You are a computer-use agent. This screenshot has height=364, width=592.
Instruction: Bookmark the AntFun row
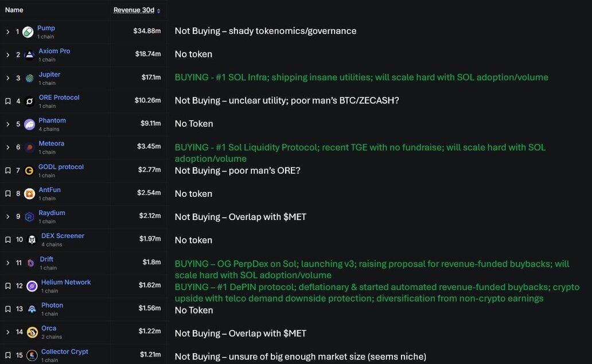[8, 194]
